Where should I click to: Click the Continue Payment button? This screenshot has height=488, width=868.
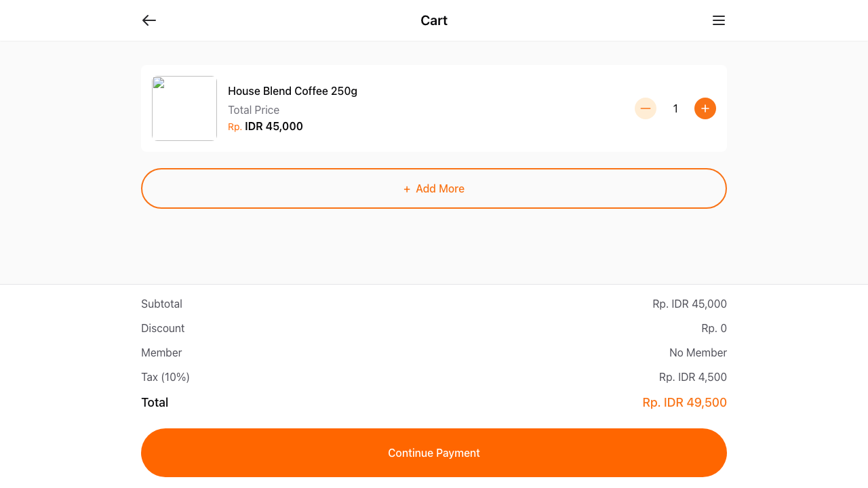[434, 453]
